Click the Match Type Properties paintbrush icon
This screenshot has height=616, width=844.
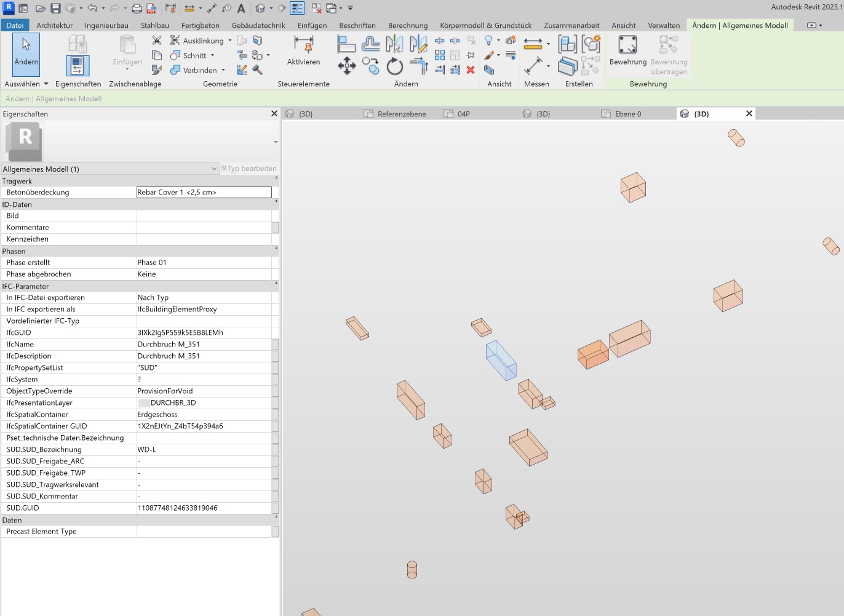157,70
